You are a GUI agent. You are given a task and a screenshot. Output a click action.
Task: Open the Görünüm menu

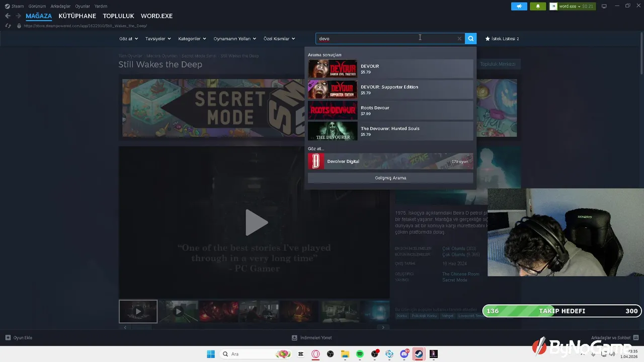(x=37, y=6)
